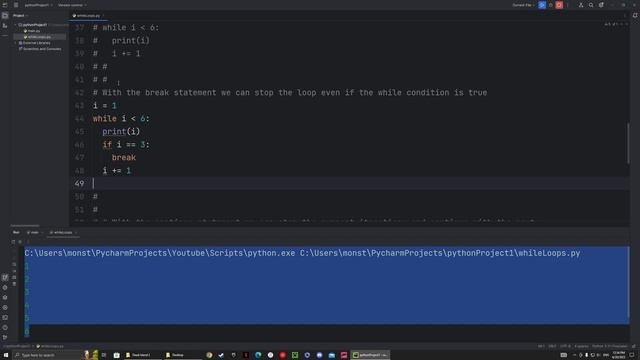Click the whileLoops.py breadcrumb in status bar
The width and height of the screenshot is (640, 360).
(x=51, y=346)
